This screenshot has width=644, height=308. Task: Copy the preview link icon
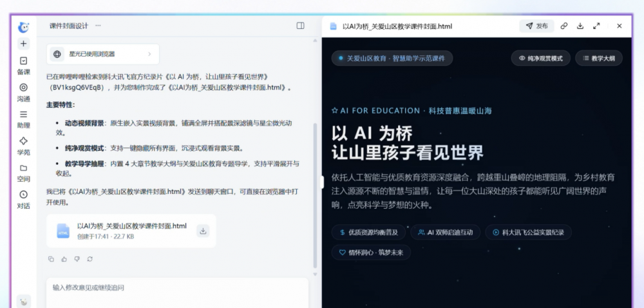[564, 26]
